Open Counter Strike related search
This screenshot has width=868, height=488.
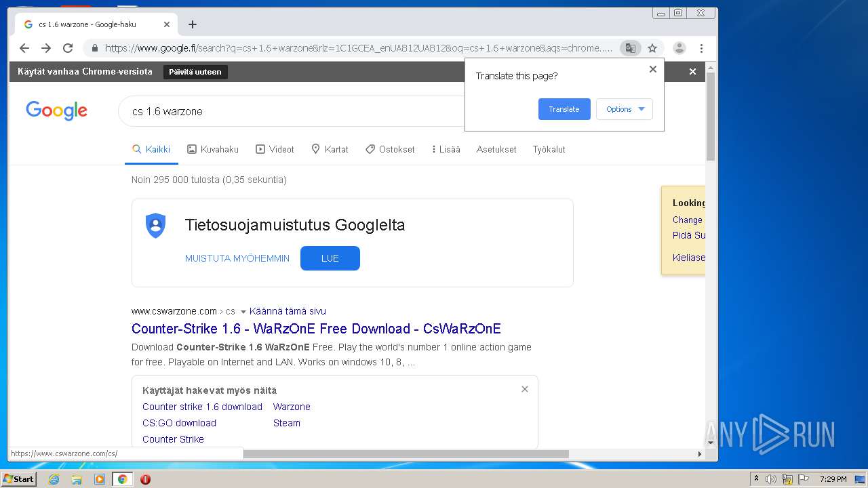point(173,439)
